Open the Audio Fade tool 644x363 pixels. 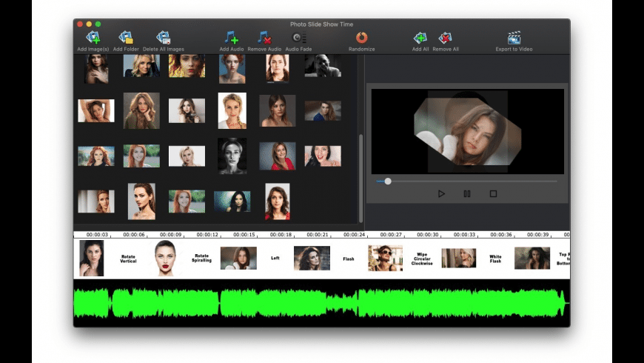click(x=298, y=38)
